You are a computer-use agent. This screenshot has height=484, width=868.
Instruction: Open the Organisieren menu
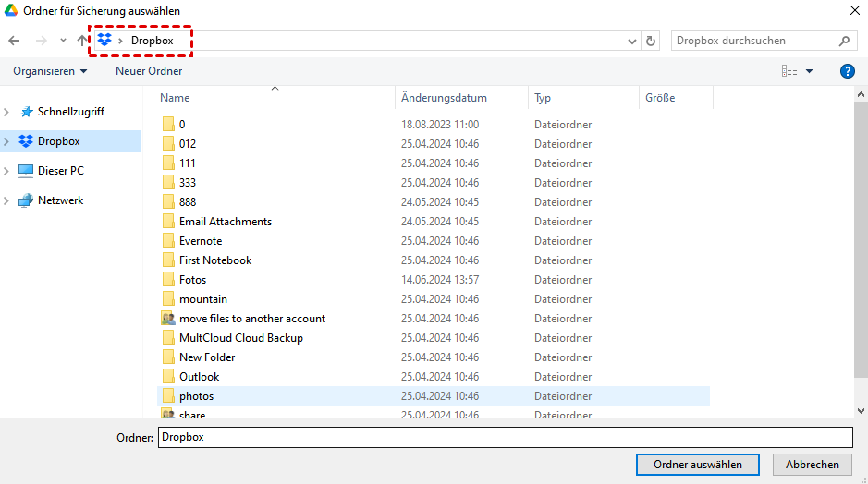point(50,71)
